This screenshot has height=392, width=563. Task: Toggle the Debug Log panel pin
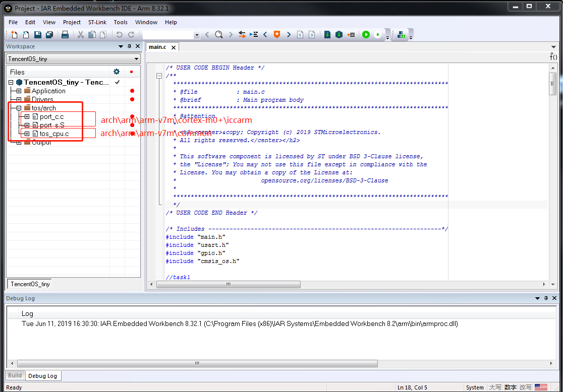coord(546,298)
